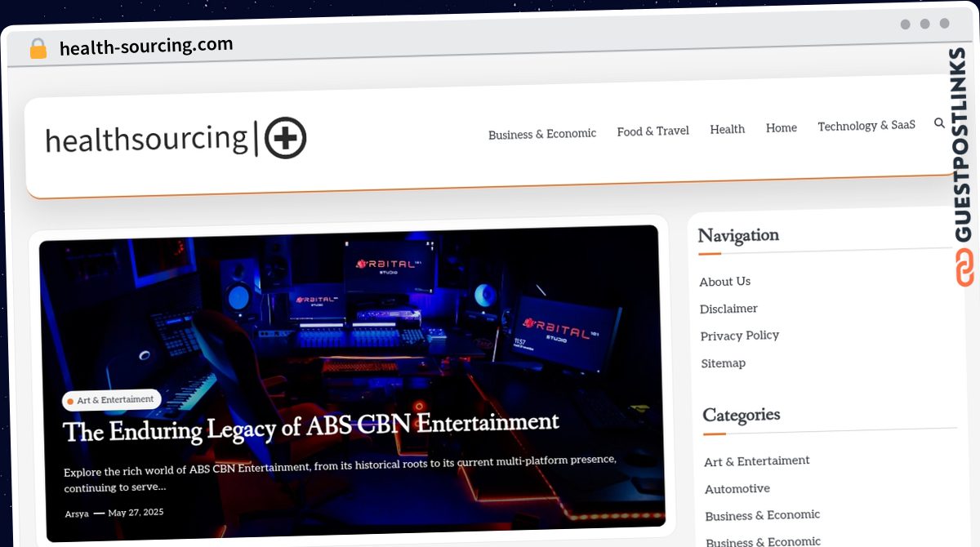Click the padlock security icon
The image size is (980, 547).
[38, 49]
